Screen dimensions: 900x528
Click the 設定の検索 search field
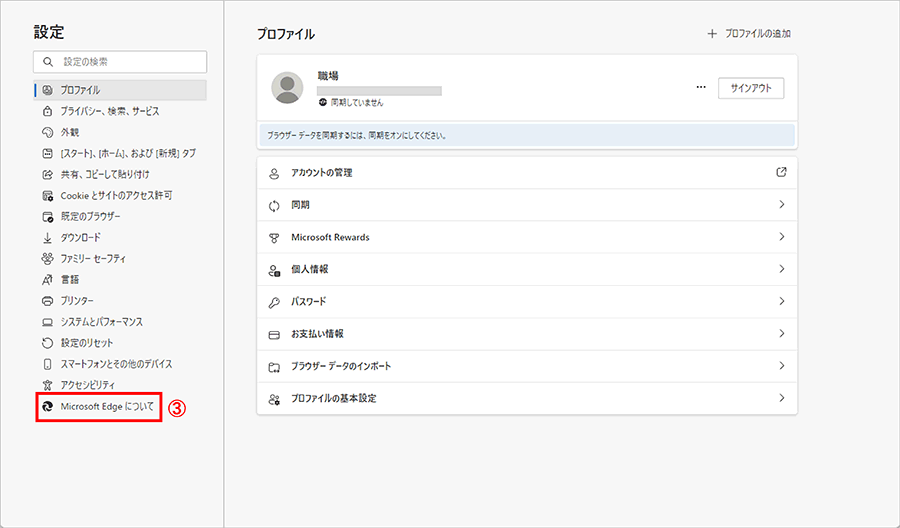[120, 62]
